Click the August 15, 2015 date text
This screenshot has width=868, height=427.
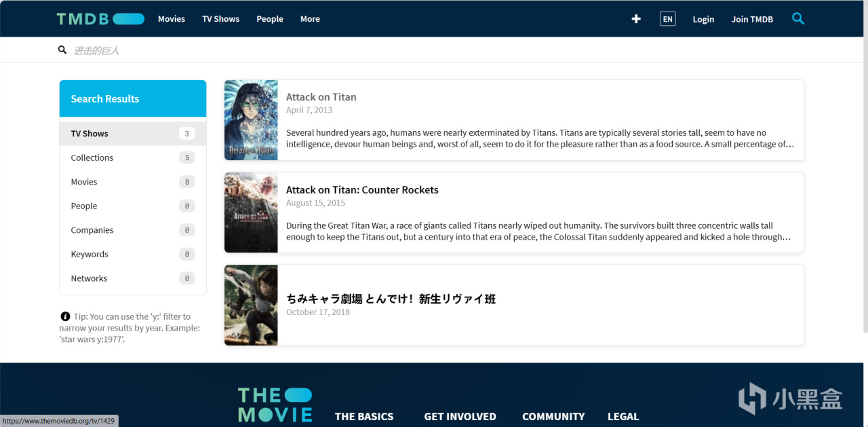click(x=315, y=203)
